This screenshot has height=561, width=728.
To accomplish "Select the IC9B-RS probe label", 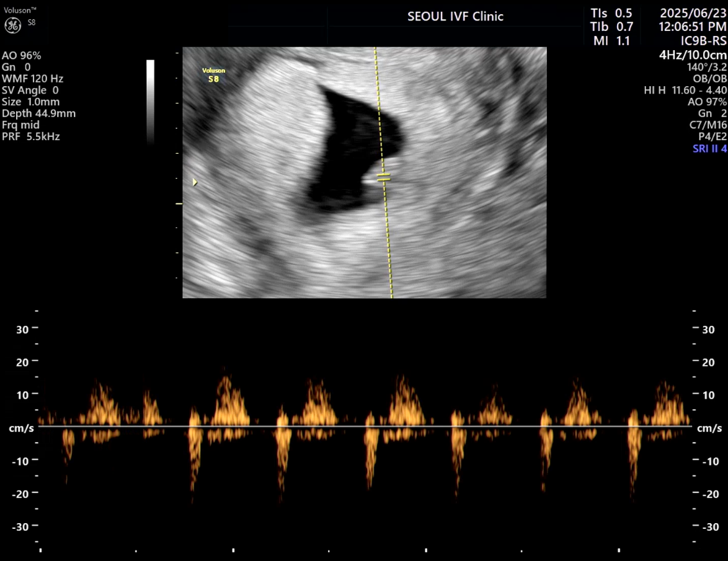I will tap(703, 41).
